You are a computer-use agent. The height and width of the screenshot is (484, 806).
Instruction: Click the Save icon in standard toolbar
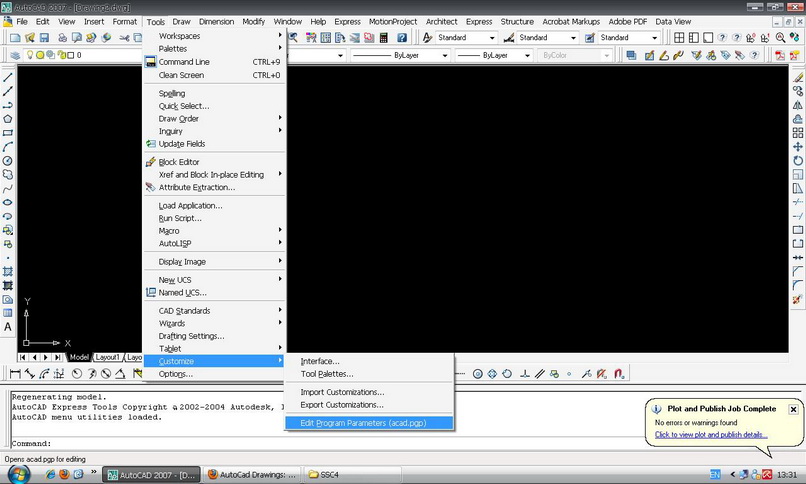click(x=44, y=38)
